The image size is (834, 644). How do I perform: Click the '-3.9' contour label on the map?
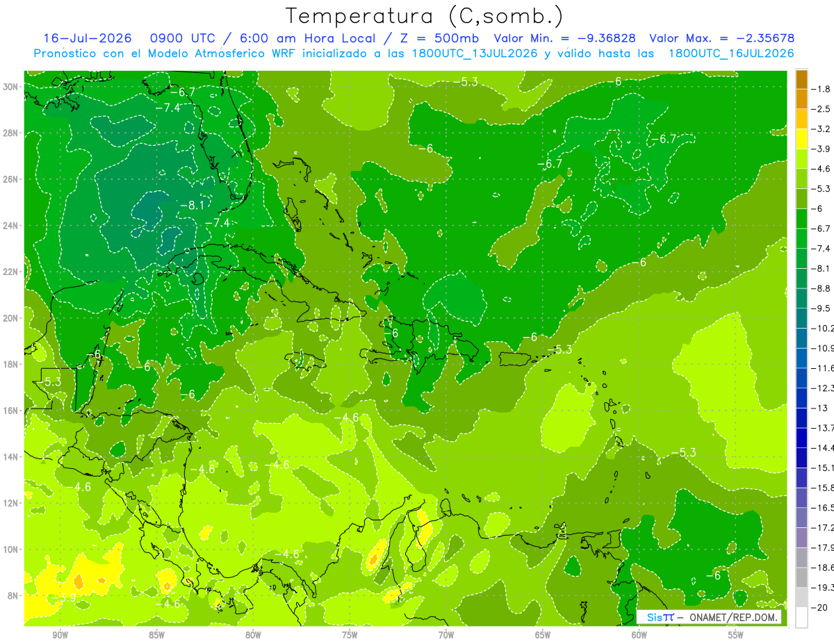(x=65, y=597)
